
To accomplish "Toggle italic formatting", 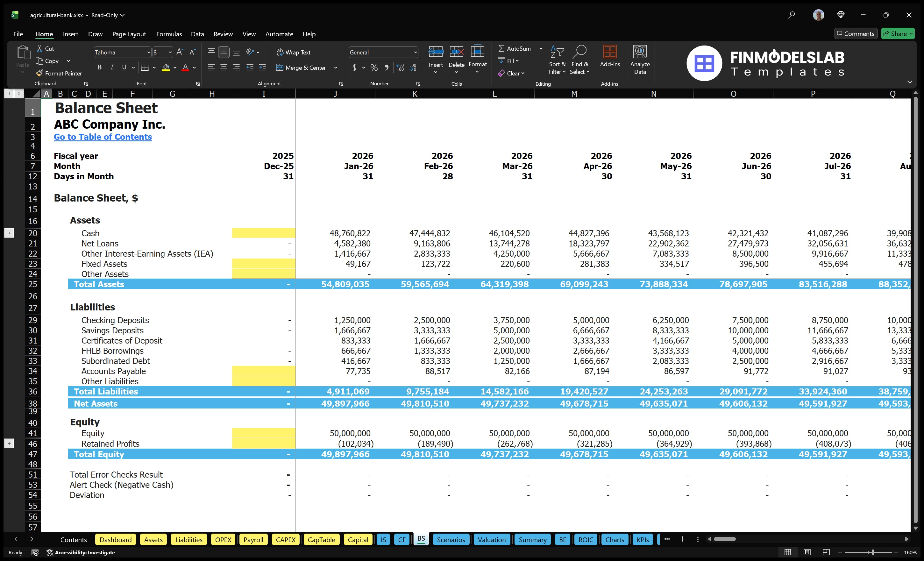I will [x=111, y=67].
